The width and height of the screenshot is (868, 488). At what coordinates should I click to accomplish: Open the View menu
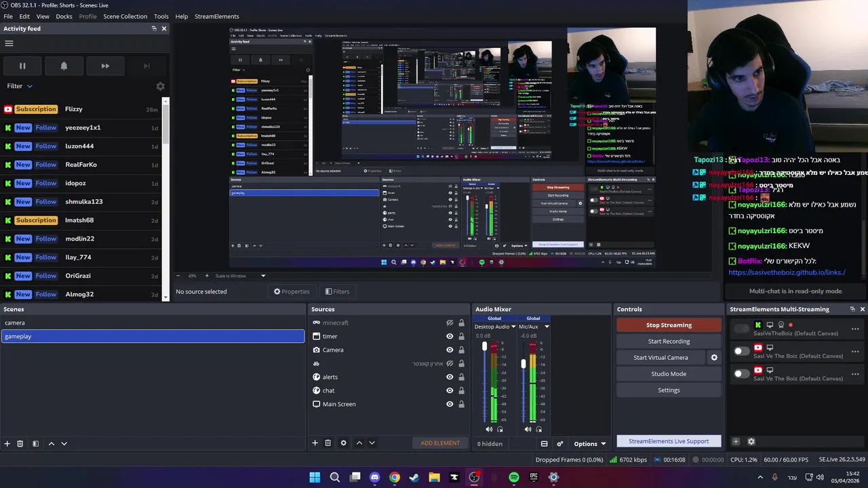[x=43, y=16]
